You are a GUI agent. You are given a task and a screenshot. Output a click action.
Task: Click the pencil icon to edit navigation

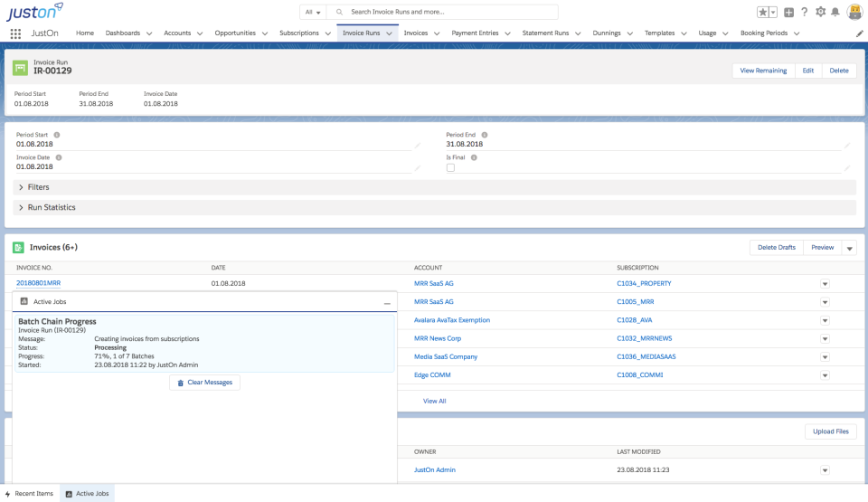tap(859, 33)
